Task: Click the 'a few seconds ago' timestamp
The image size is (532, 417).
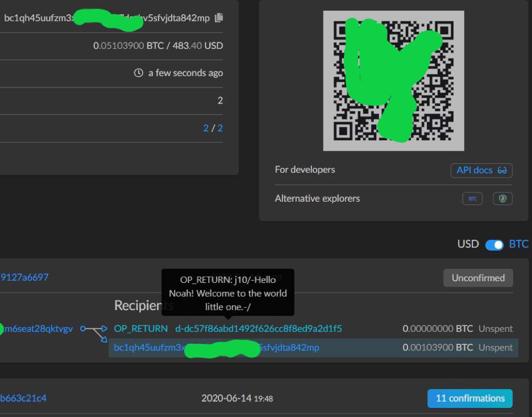Action: pos(186,73)
